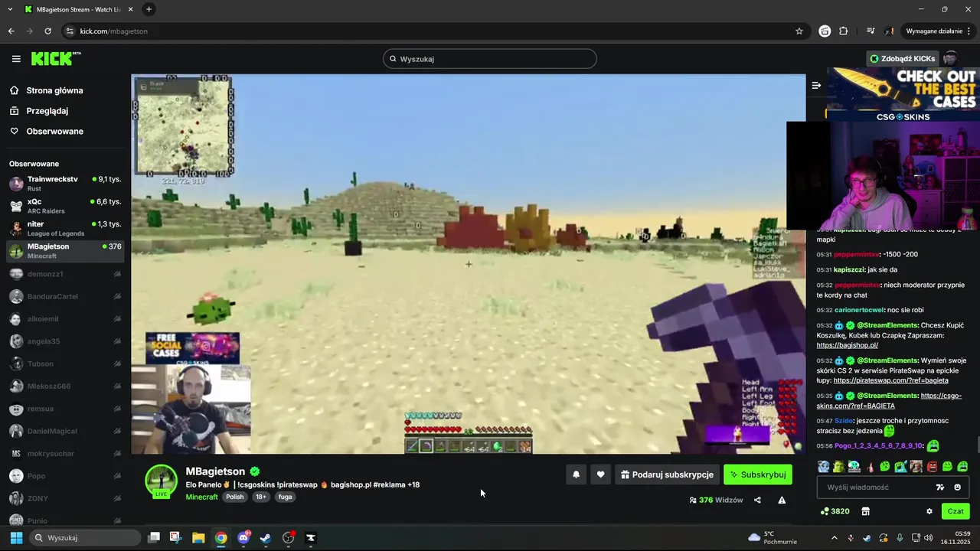This screenshot has height=551, width=980.
Task: Click the fuga tag
Action: click(286, 497)
